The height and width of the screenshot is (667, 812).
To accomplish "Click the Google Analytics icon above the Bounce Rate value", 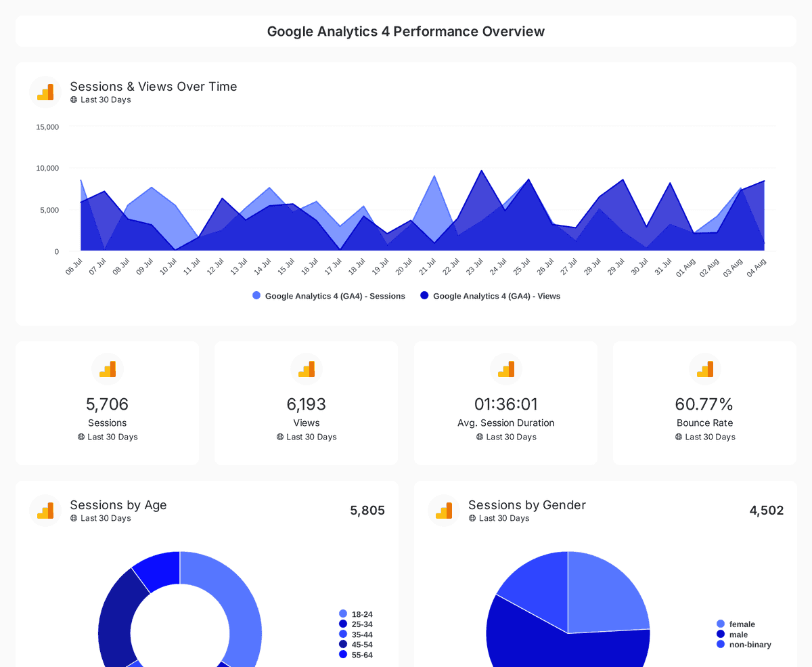I will point(705,369).
